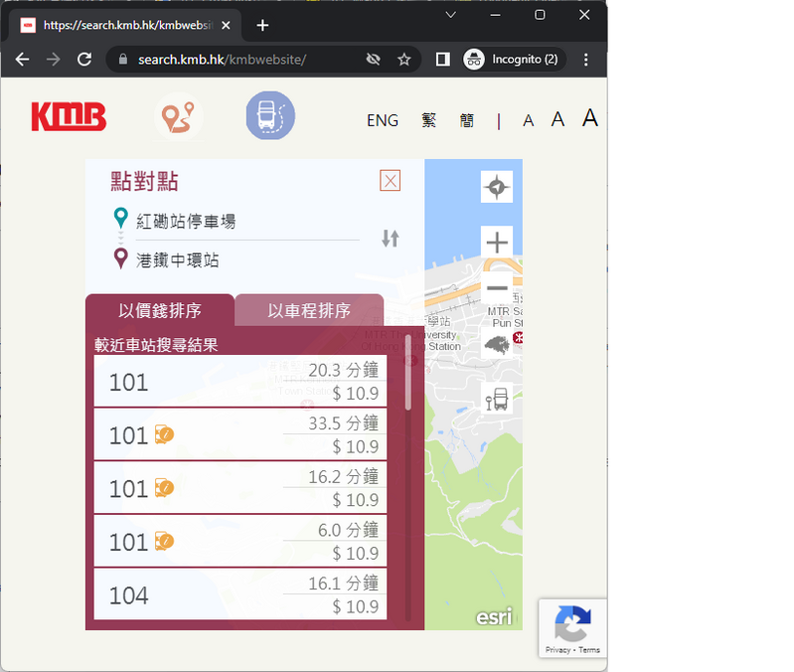Close the point-to-point search panel
The width and height of the screenshot is (794, 672).
(391, 180)
